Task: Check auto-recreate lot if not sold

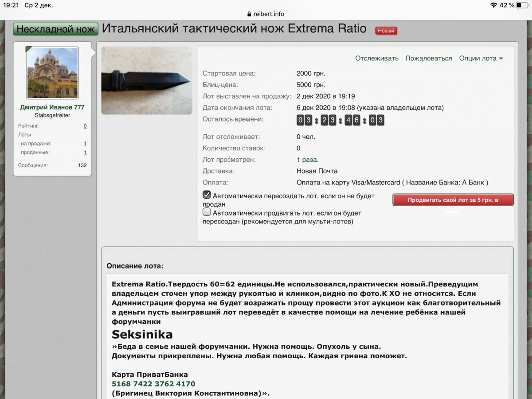Action: [207, 195]
